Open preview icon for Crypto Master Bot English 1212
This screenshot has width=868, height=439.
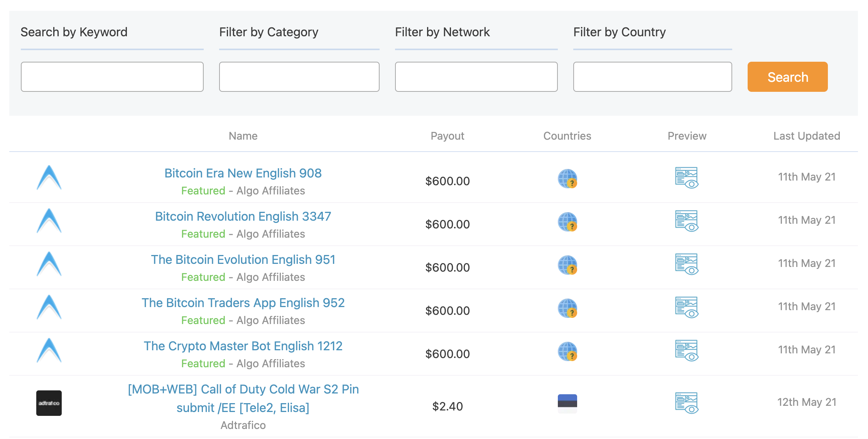coord(687,350)
